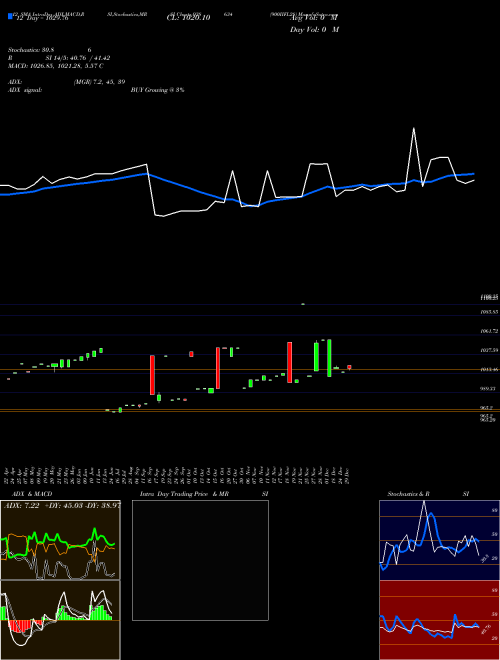Open the ADX indicator chart panel
This screenshot has height=660, width=500.
(x=60, y=540)
